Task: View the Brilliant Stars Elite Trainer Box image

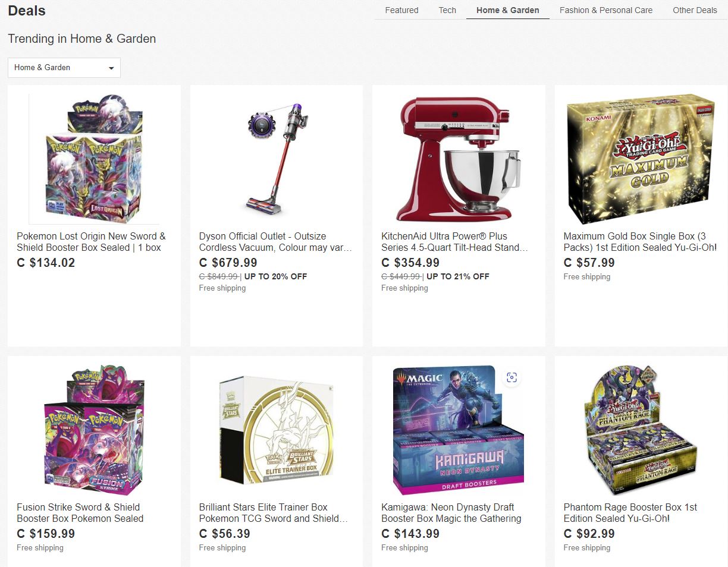Action: [277, 430]
